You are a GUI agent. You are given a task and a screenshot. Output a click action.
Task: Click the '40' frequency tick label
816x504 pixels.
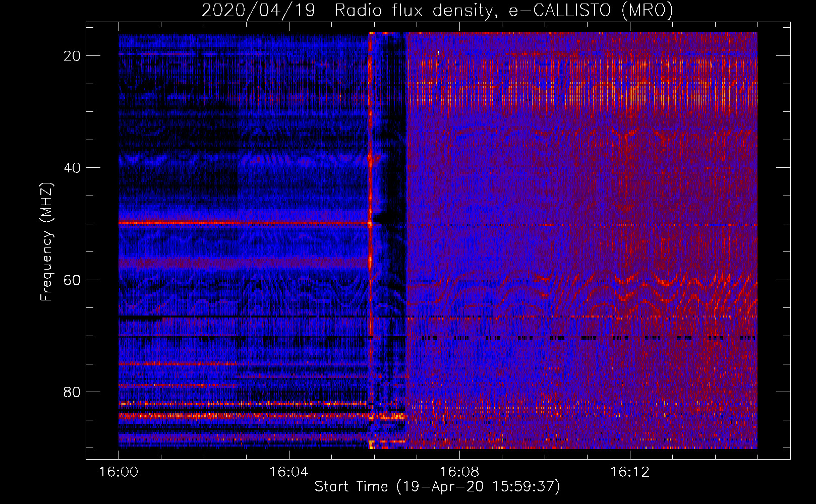72,168
